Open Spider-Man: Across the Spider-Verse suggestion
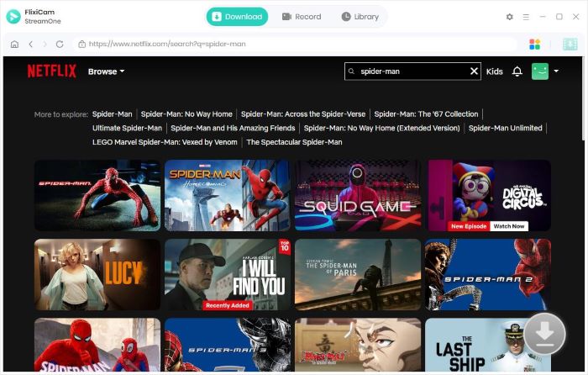This screenshot has width=588, height=375. (x=303, y=114)
